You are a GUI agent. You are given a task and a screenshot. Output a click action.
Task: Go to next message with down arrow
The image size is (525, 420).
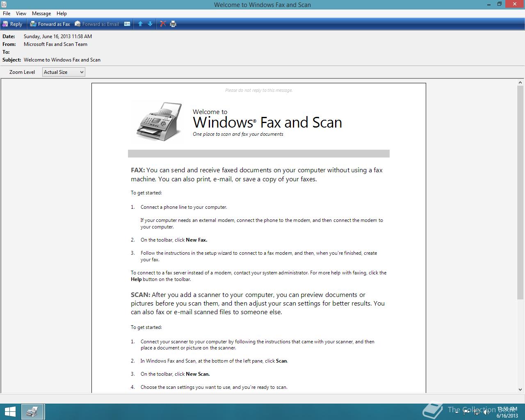tap(150, 24)
